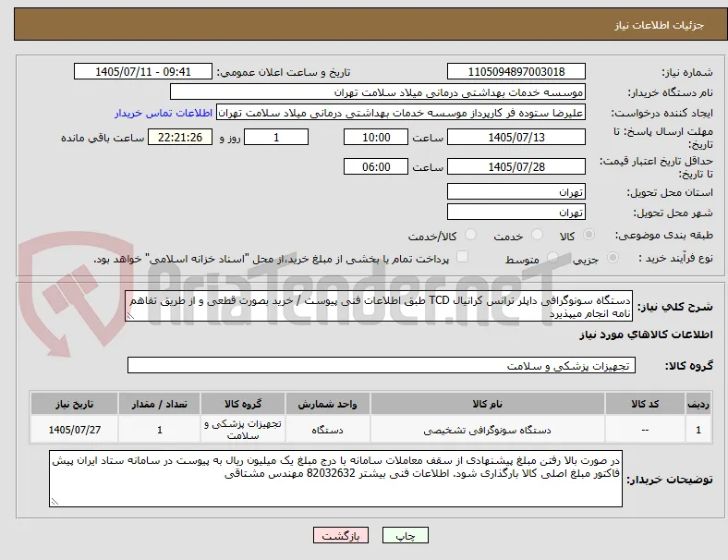Click the دستگاه سونوگرافی تشخیصی table cell
This screenshot has width=728, height=560.
coord(488,430)
